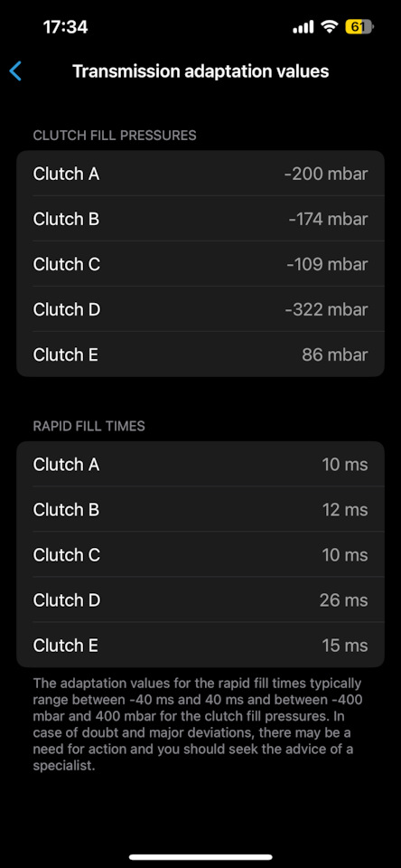Select Clutch B -174 mbar row
Image resolution: width=401 pixels, height=868 pixels.
click(200, 219)
